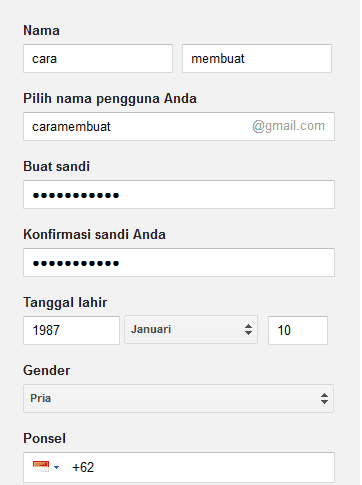Image resolution: width=362 pixels, height=485 pixels.
Task: Click the 'Tanggal lahir' label
Action: tap(65, 303)
